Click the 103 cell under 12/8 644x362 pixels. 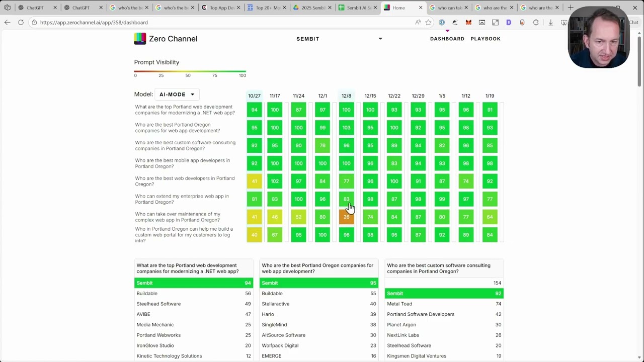pyautogui.click(x=346, y=128)
